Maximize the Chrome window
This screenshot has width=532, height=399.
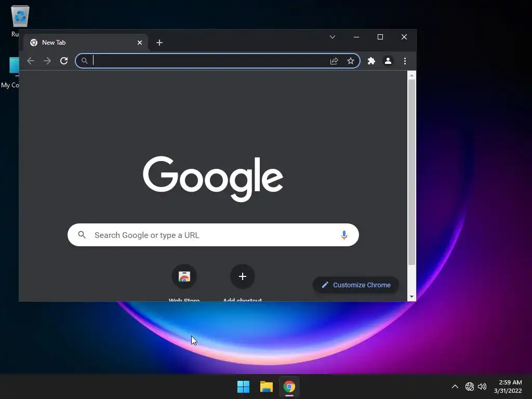point(380,37)
